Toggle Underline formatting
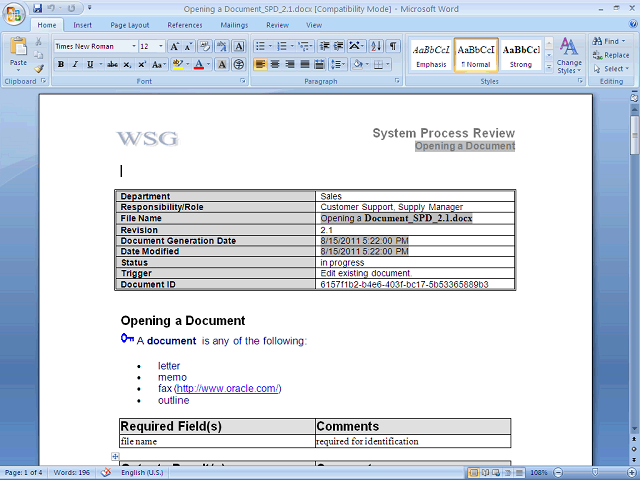Image resolution: width=640 pixels, height=480 pixels. tap(90, 64)
